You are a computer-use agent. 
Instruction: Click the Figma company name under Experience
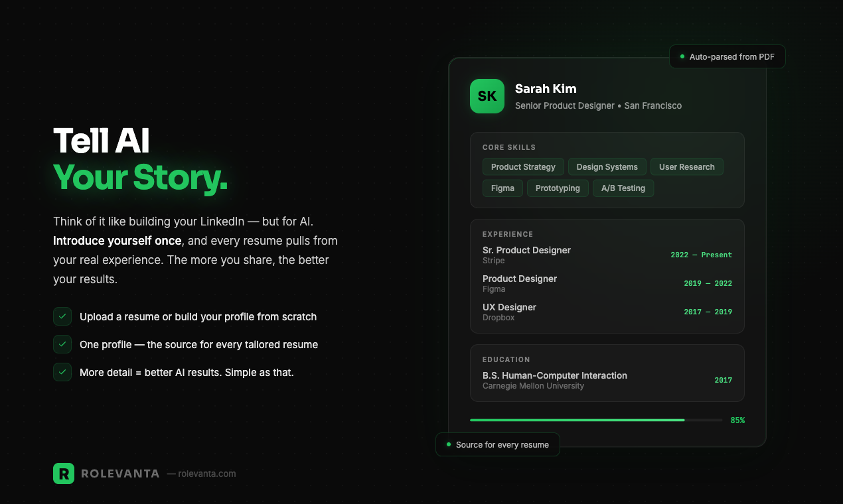coord(494,289)
